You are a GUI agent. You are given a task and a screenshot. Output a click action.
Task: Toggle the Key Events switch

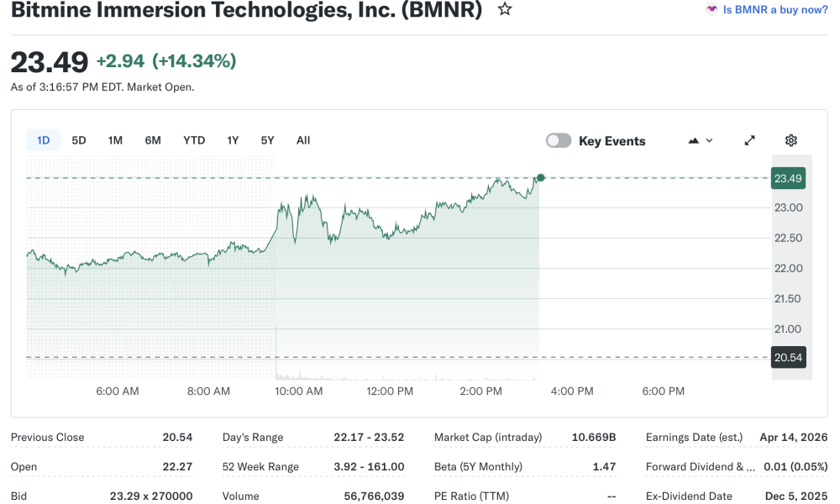(559, 140)
